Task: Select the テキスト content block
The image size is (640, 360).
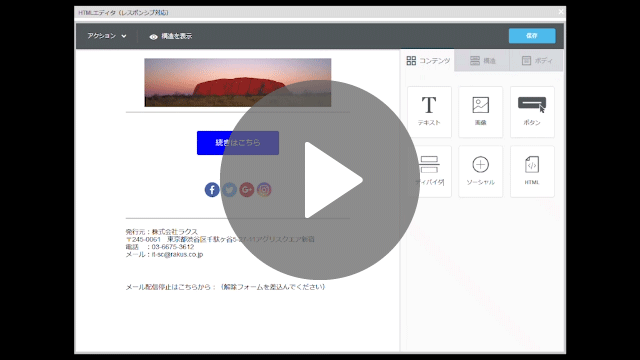Action: 429,112
